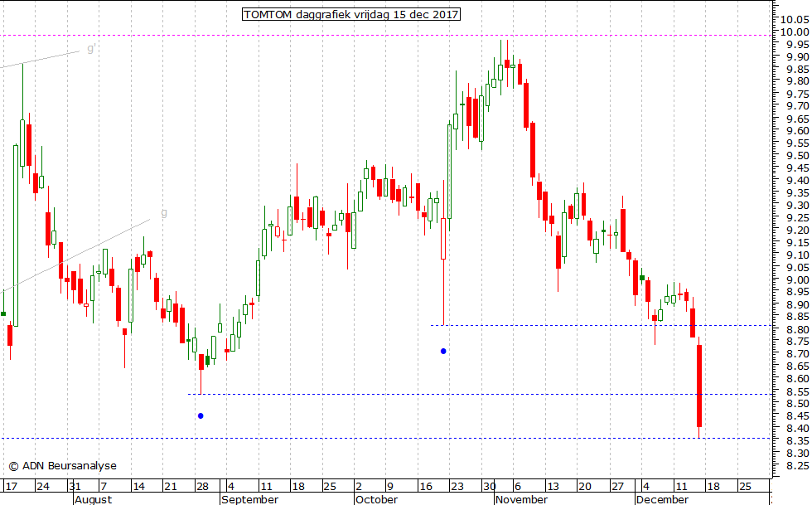Click the blue dot marker below the late-August low
This screenshot has height=505, width=812.
[x=201, y=415]
